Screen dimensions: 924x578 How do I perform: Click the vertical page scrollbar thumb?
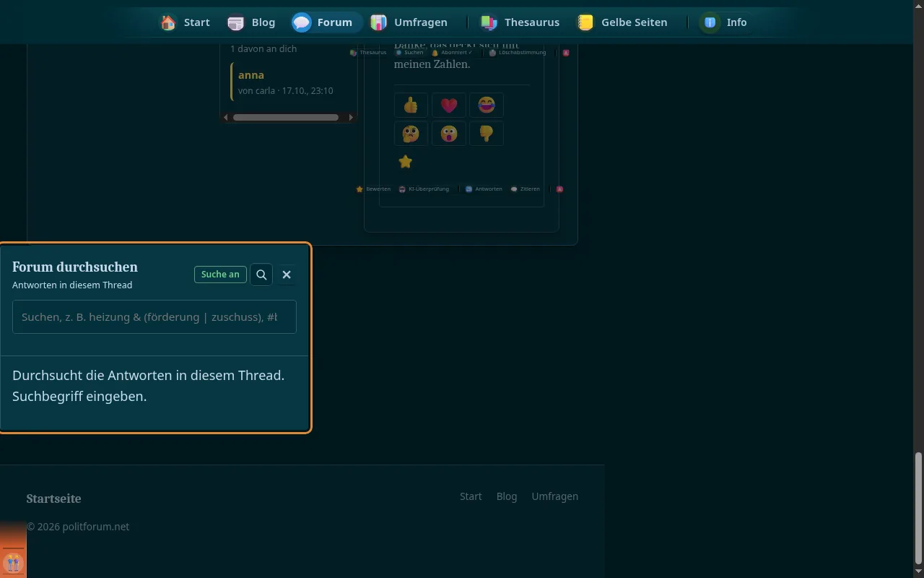click(x=918, y=508)
